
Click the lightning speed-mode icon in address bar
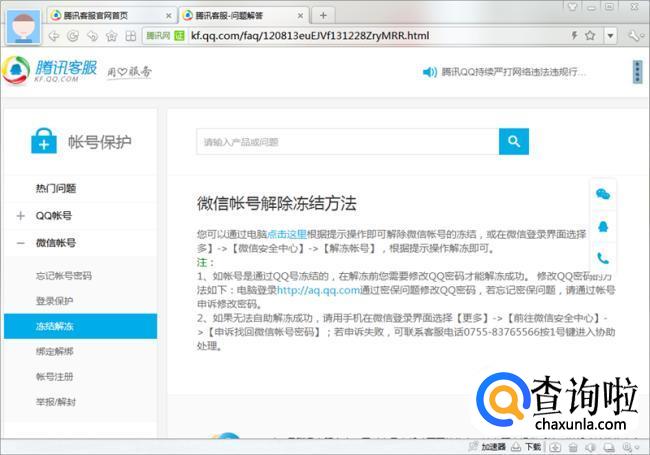[x=575, y=35]
